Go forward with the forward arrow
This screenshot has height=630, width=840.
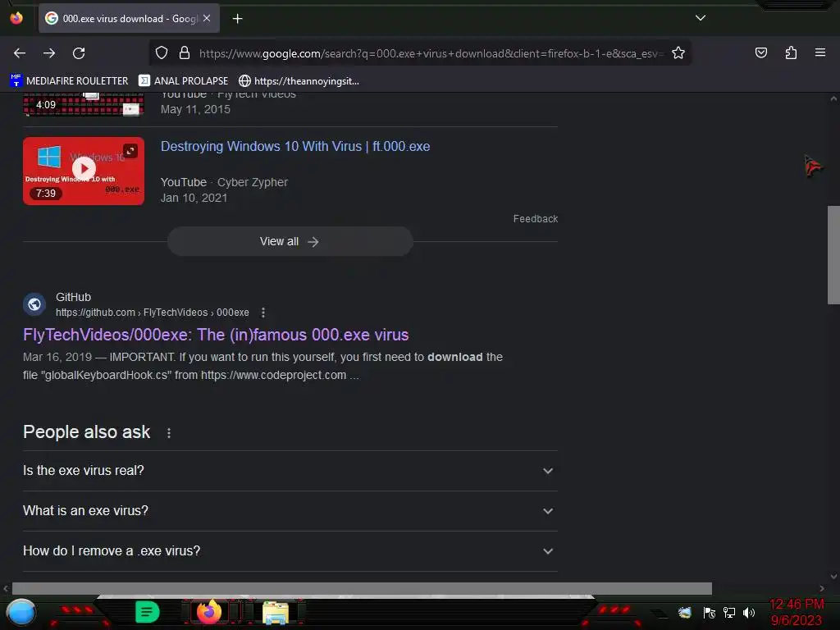49,53
